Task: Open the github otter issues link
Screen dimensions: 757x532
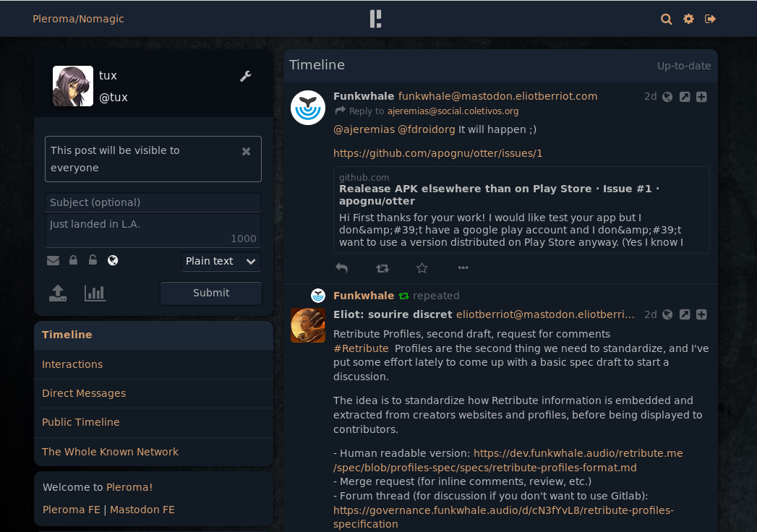Action: [437, 153]
